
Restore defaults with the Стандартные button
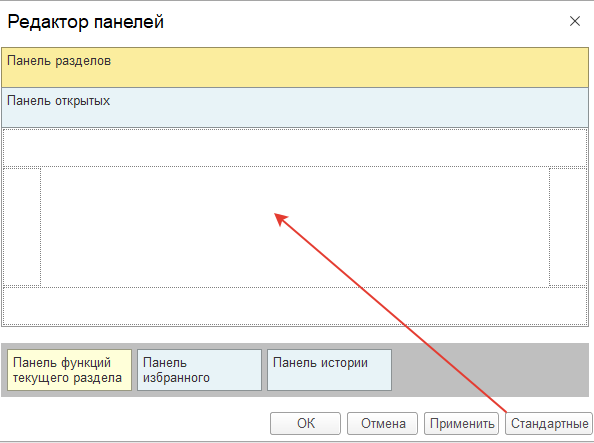click(x=549, y=423)
